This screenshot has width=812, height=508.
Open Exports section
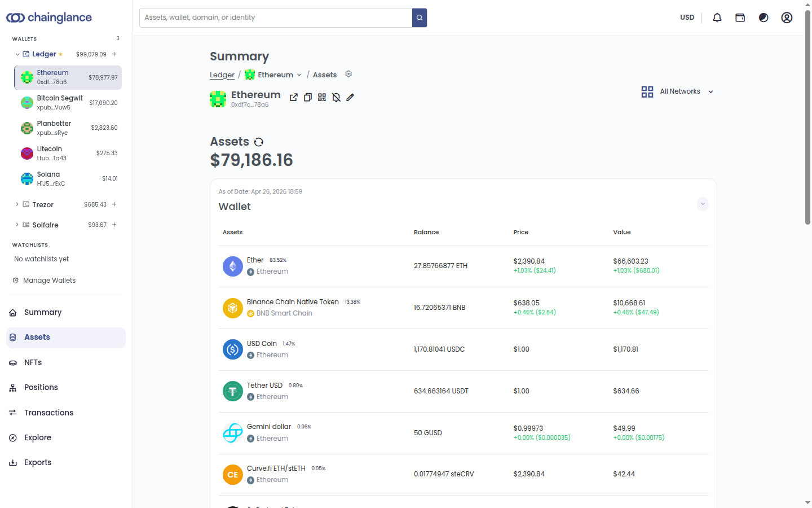pos(66,462)
